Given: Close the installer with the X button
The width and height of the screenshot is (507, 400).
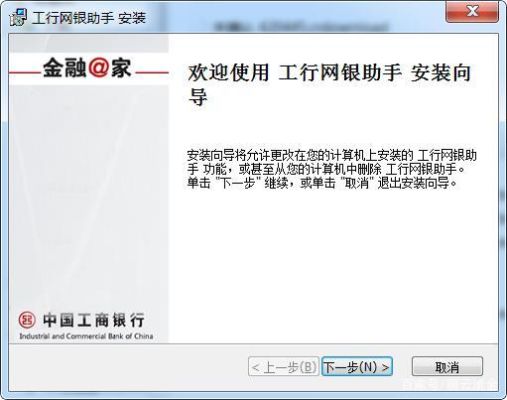Looking at the screenshot, I should pos(472,12).
